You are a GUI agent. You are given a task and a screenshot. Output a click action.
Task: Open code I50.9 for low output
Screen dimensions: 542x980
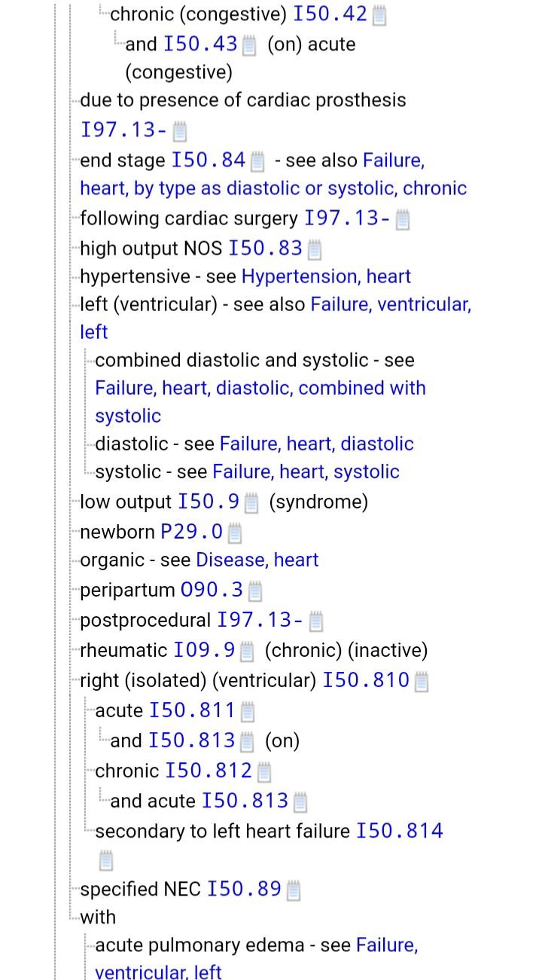[209, 502]
